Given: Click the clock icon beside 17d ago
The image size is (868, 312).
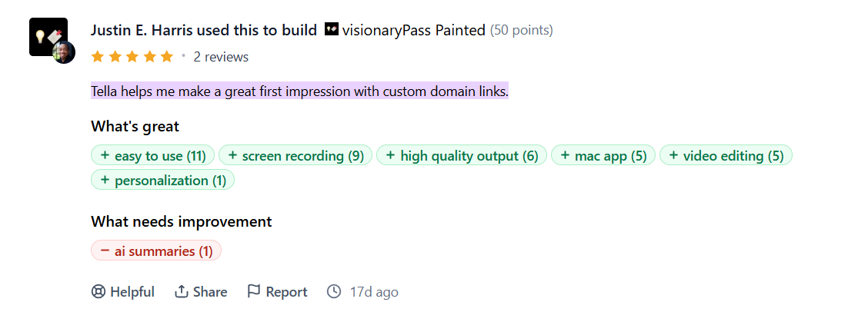Looking at the screenshot, I should point(334,292).
